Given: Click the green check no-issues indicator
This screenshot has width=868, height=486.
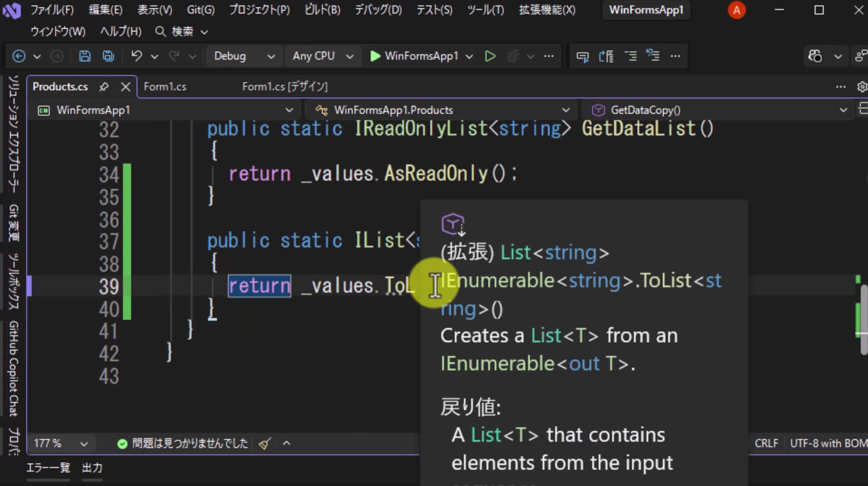Looking at the screenshot, I should 122,444.
